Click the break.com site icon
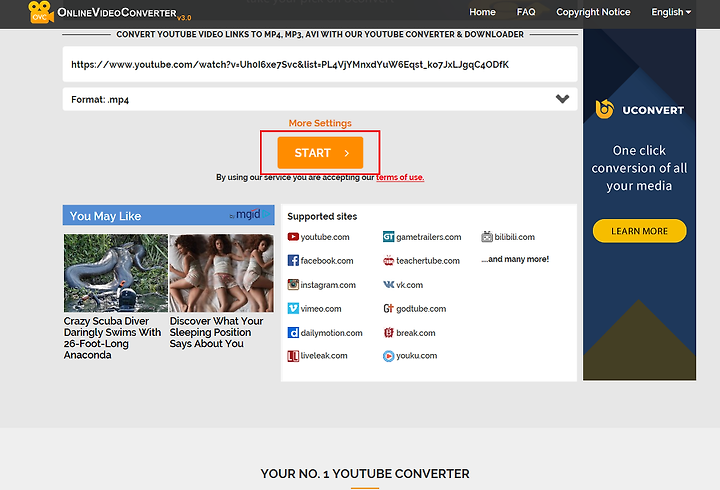Screen dimensions: 720x490 388,332
